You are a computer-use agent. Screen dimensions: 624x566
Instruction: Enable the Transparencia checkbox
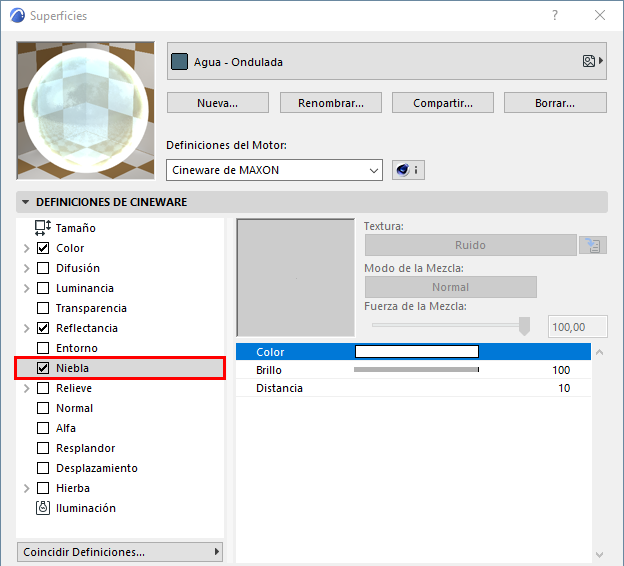point(43,308)
